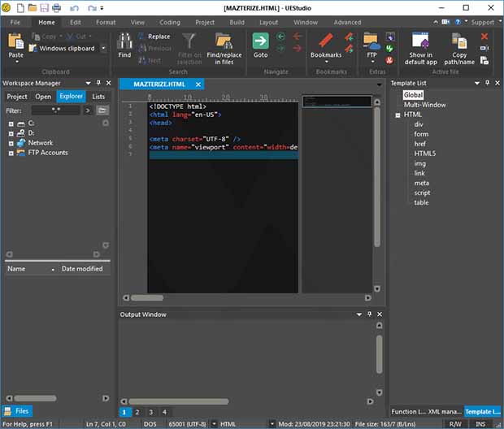Click the Print icon in title bar
The image size is (504, 429).
pyautogui.click(x=57, y=7)
